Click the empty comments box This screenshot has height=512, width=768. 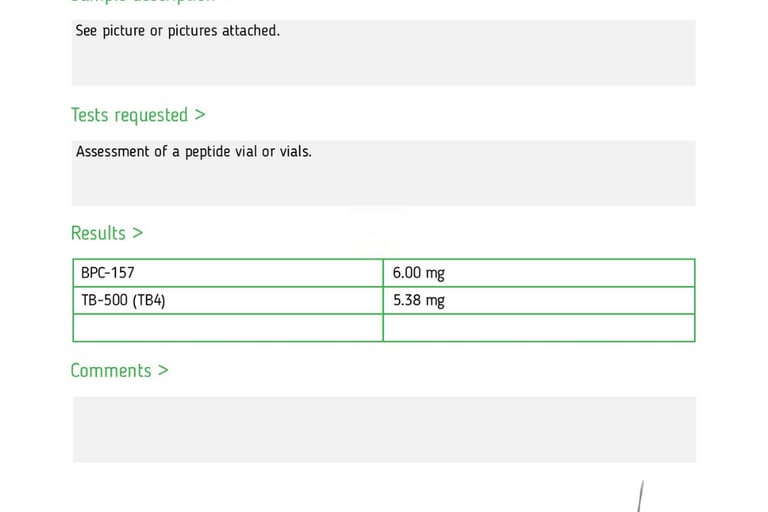coord(384,430)
